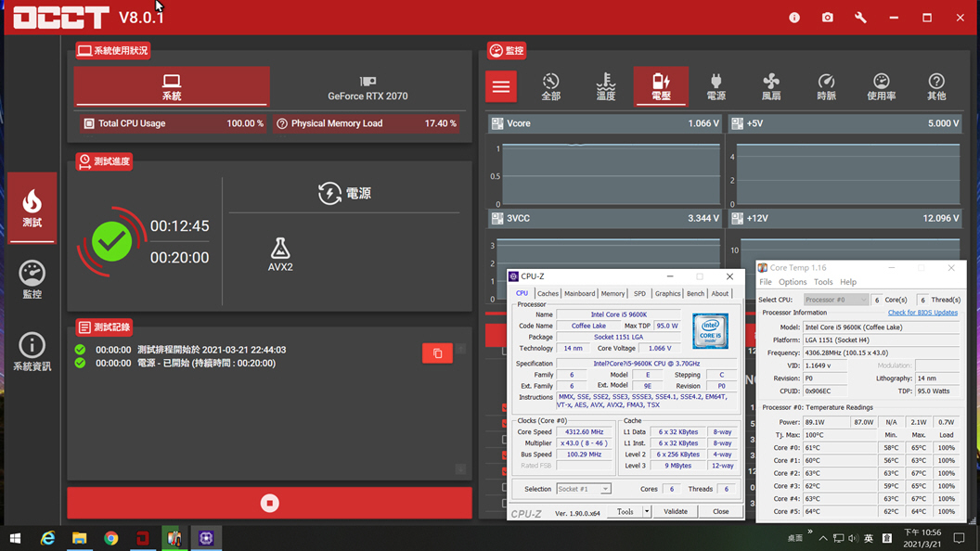
Task: Click the 3VCC graph header icon
Action: click(x=496, y=218)
